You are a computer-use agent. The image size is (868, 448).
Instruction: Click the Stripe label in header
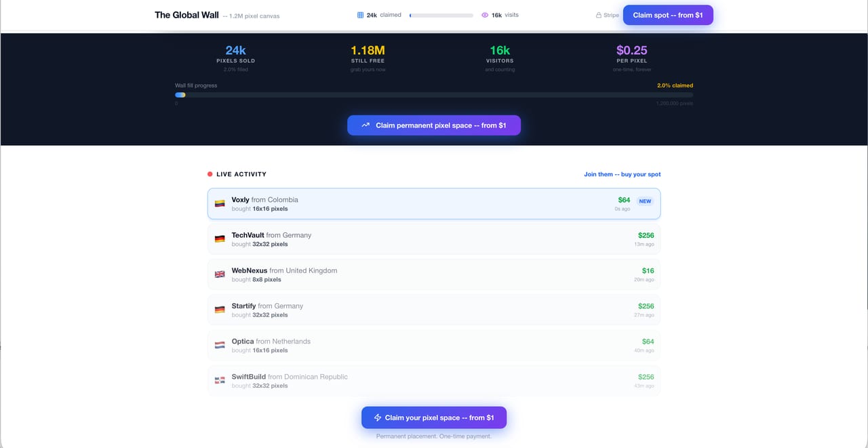click(611, 15)
